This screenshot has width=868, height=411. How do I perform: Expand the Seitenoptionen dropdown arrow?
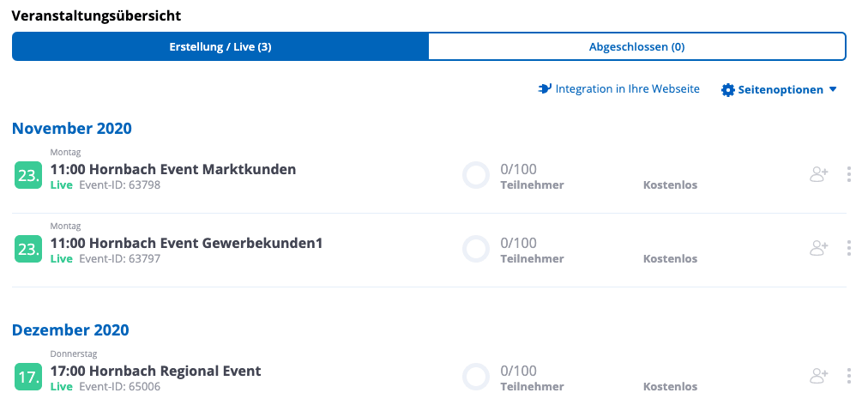832,90
